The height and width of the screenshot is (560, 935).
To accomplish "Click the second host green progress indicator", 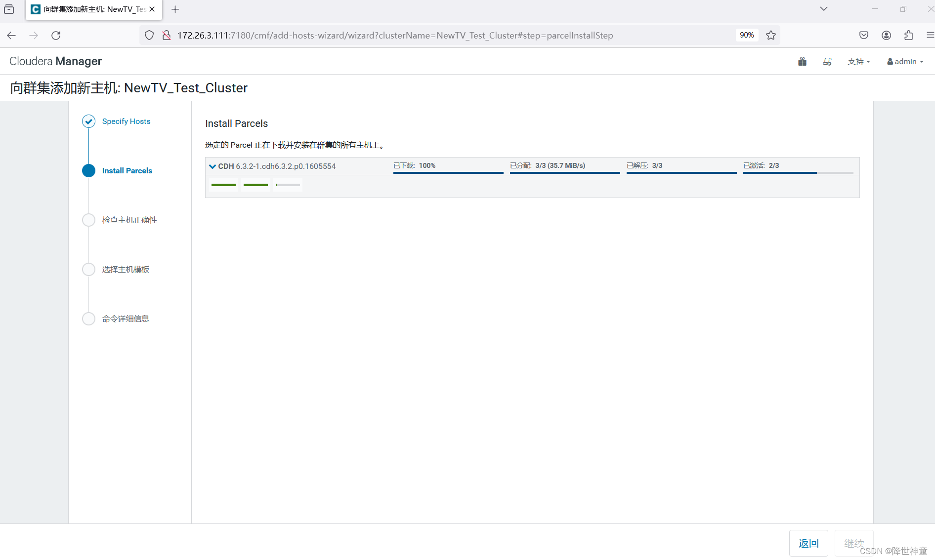I will coord(255,185).
